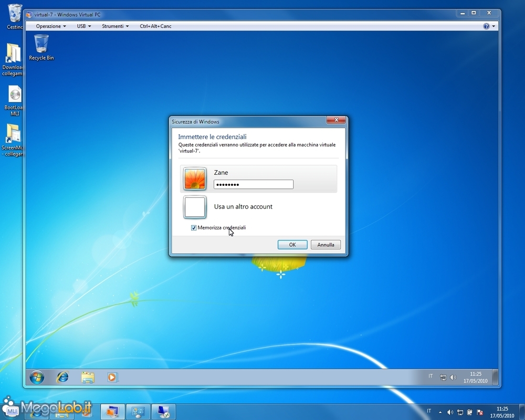Viewport: 525px width, 420px height.
Task: Switch to the Windows Virtual PC host taskbar button
Action: point(112,412)
